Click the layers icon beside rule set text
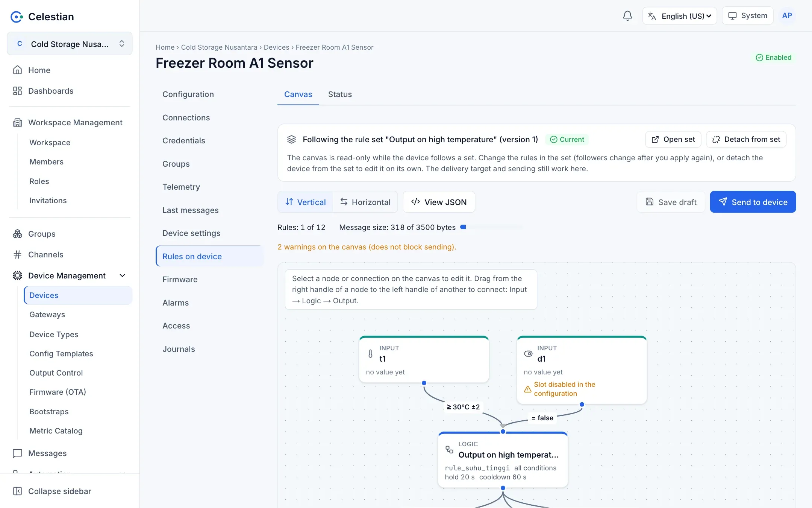812x508 pixels. pos(292,140)
